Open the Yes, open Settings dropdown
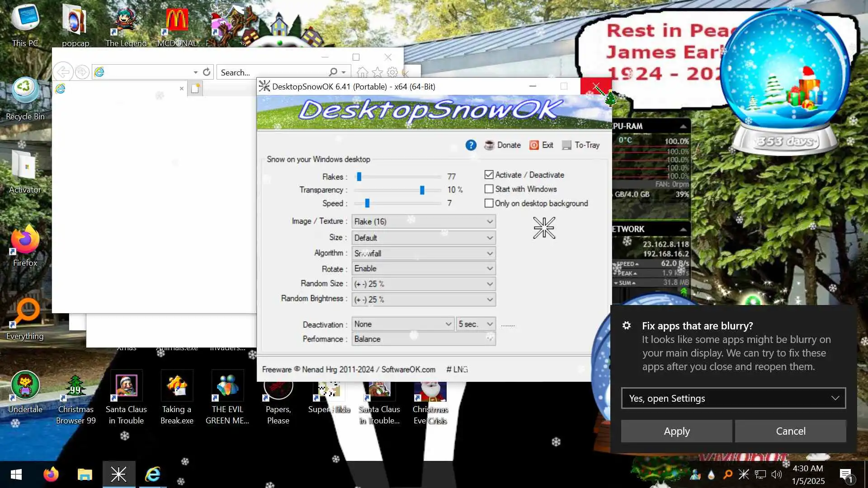This screenshot has height=488, width=868. coord(733,398)
